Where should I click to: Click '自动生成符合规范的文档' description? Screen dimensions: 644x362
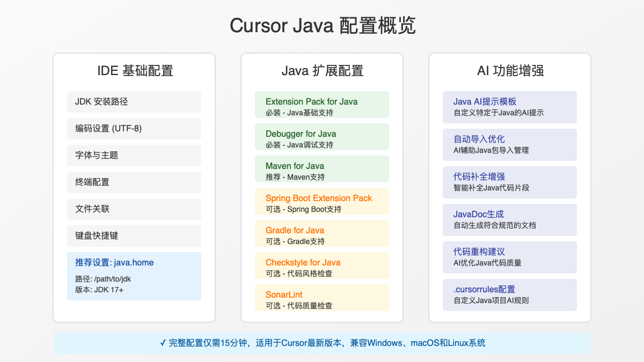pyautogui.click(x=495, y=225)
